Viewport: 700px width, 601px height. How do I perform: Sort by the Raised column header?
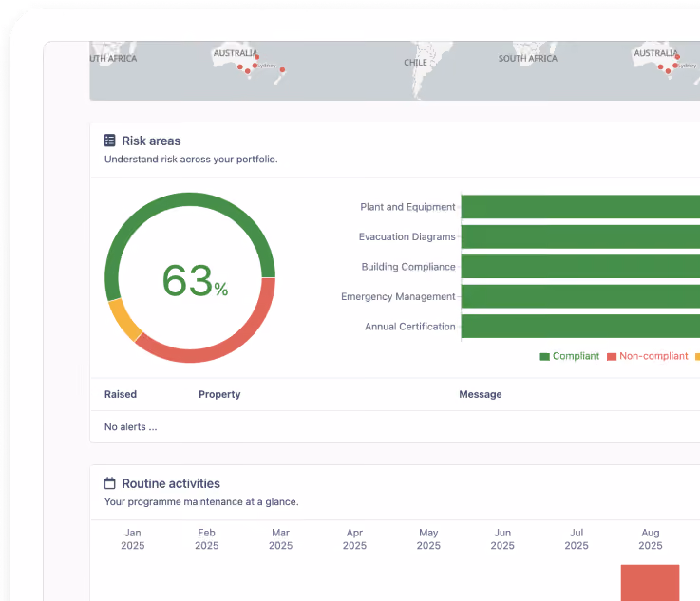[x=121, y=394]
